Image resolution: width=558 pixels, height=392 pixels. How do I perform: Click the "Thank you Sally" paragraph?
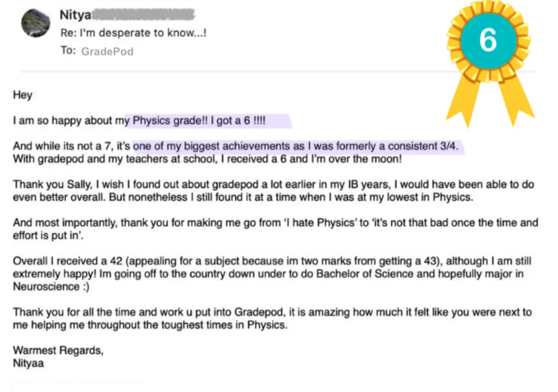[274, 191]
